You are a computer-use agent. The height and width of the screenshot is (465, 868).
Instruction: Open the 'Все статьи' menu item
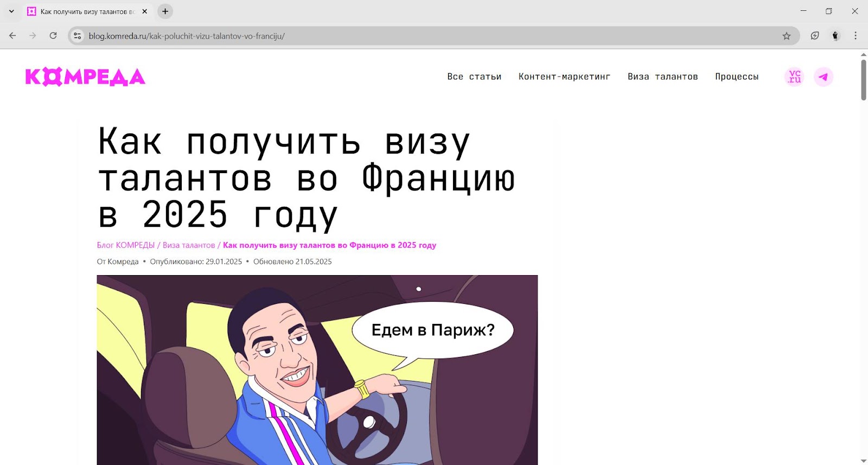(x=474, y=77)
